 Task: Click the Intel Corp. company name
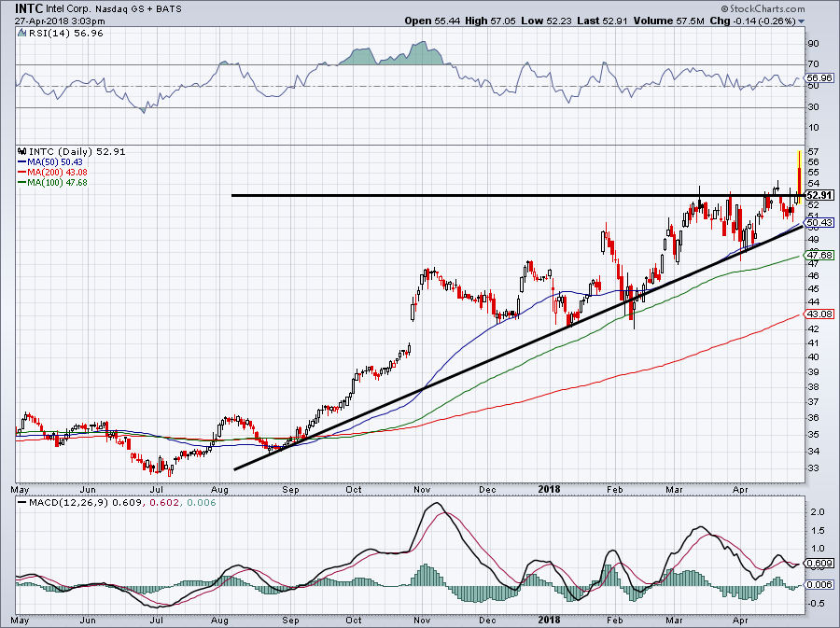[68, 9]
